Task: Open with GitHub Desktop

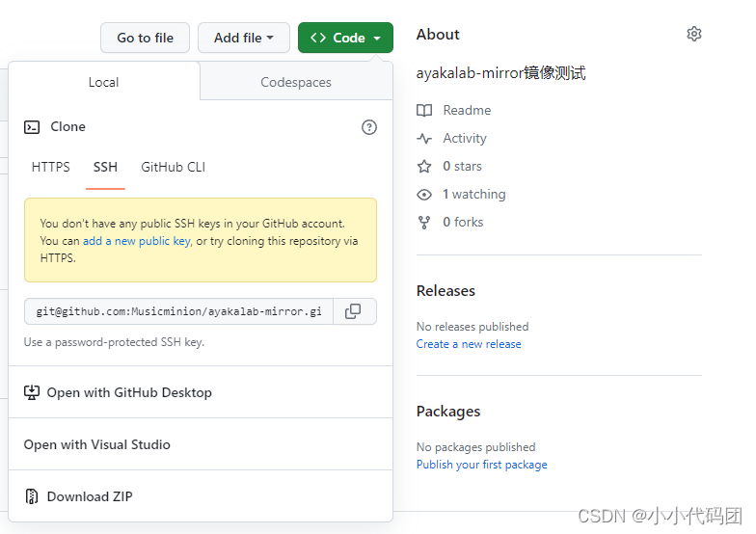Action: 201,392
